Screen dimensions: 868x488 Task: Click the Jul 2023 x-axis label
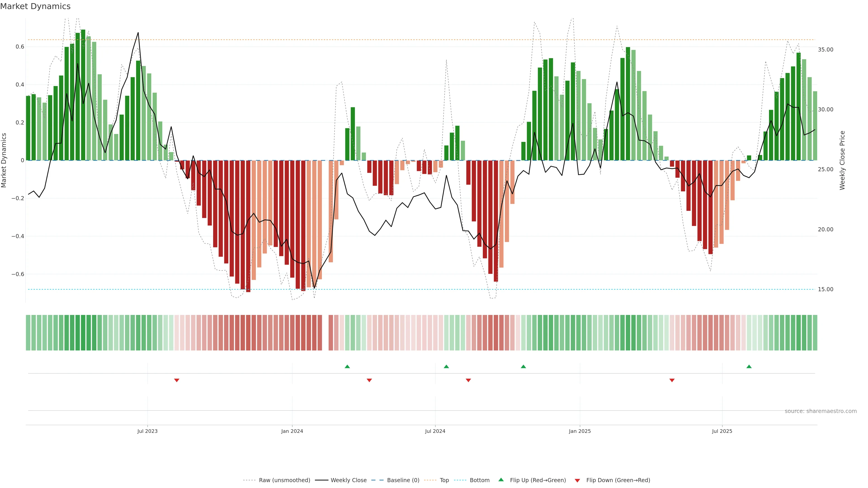[x=147, y=431]
